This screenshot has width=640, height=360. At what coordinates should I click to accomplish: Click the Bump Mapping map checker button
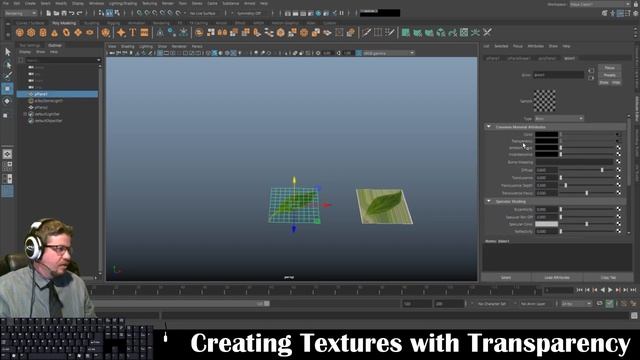[x=618, y=162]
